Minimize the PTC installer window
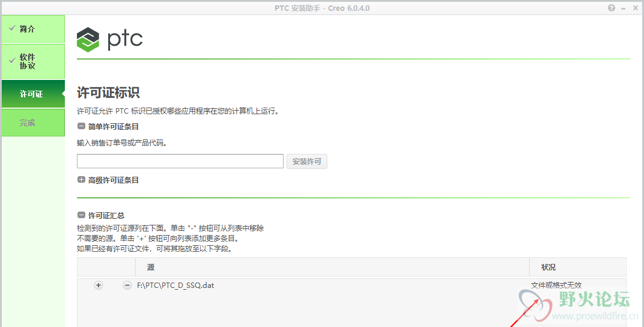Image resolution: width=644 pixels, height=327 pixels. click(x=624, y=8)
